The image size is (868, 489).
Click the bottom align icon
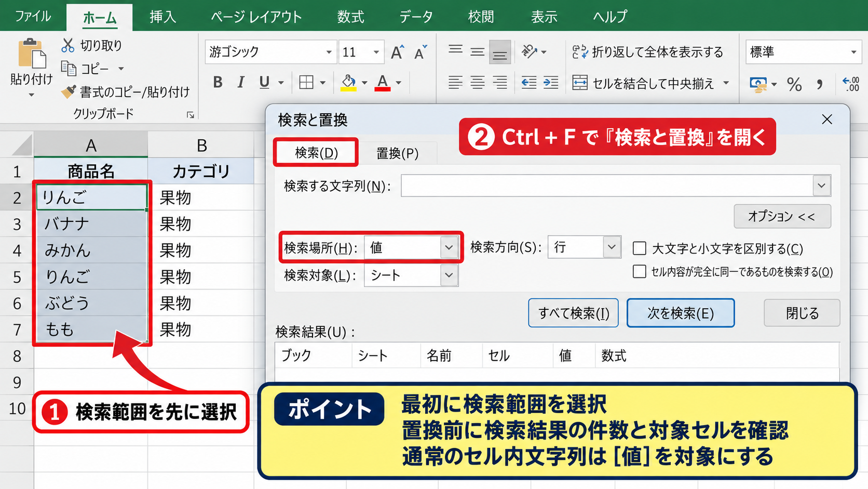pos(500,52)
